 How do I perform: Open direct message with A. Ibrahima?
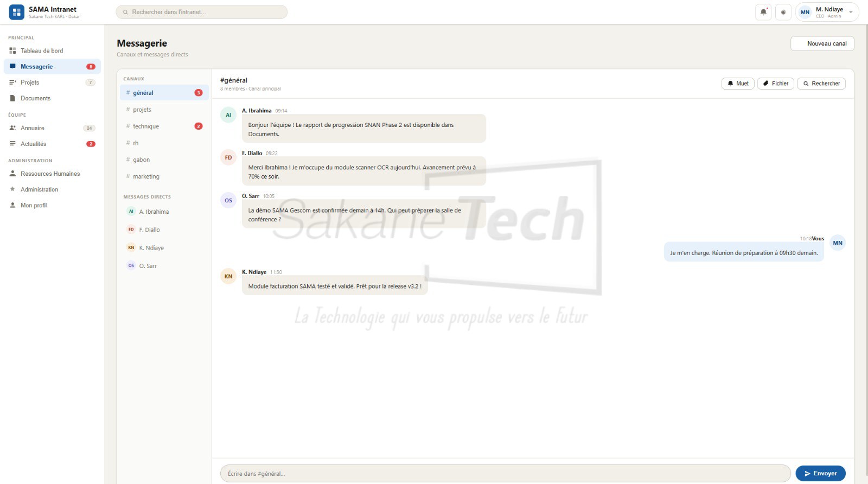coord(164,212)
